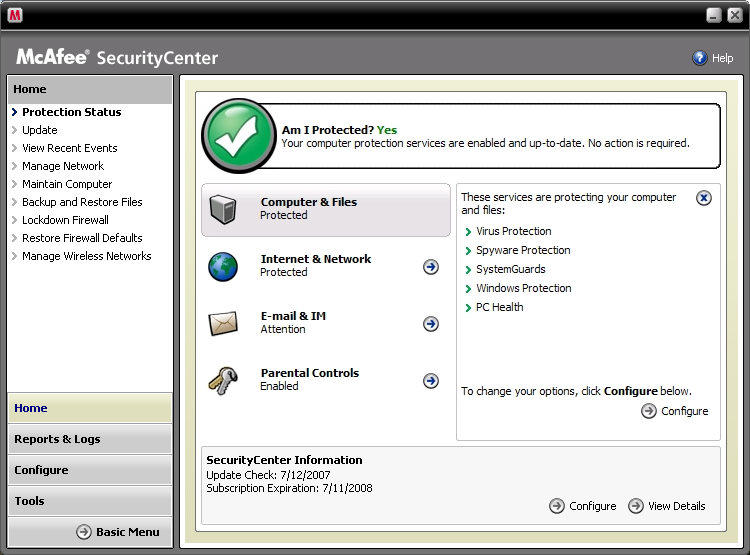Switch to the Home tab at bottom left
This screenshot has width=750, height=555.
point(90,408)
